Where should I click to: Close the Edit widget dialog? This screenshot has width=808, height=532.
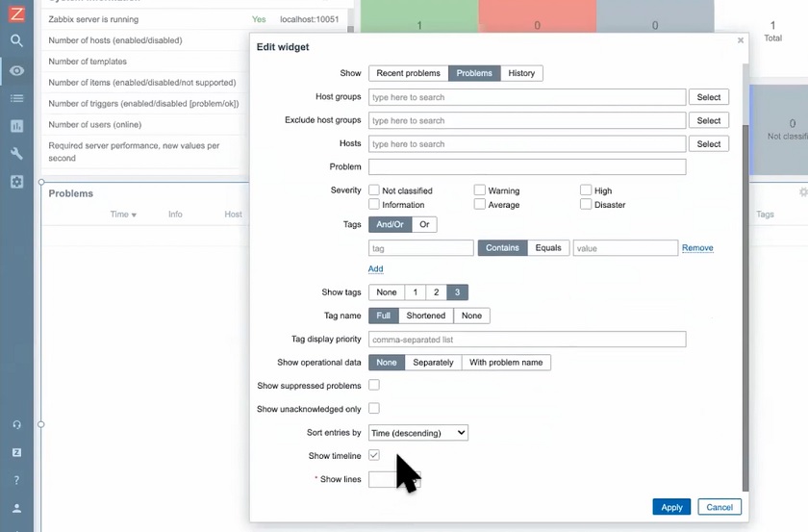click(741, 40)
